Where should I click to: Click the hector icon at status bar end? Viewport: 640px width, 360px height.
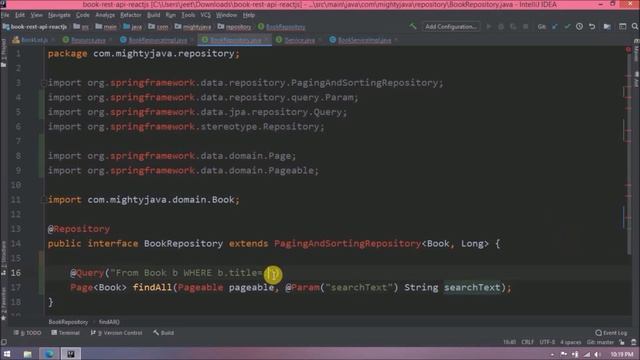point(633,342)
